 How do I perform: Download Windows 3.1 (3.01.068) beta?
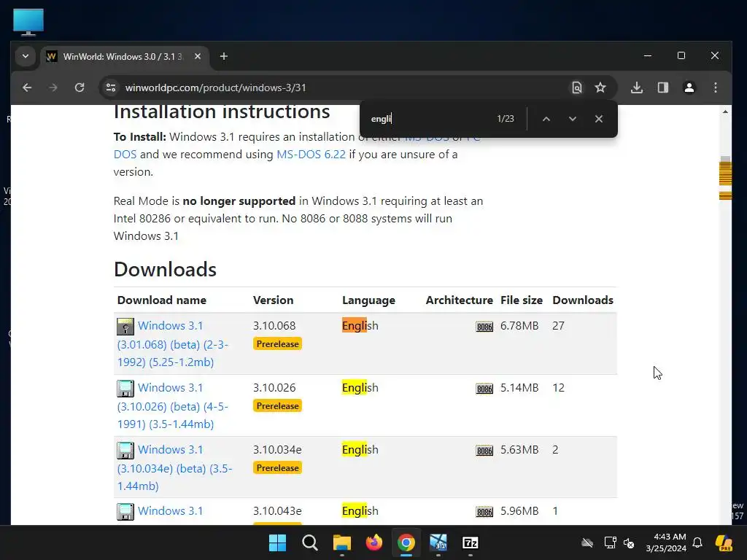click(x=172, y=344)
